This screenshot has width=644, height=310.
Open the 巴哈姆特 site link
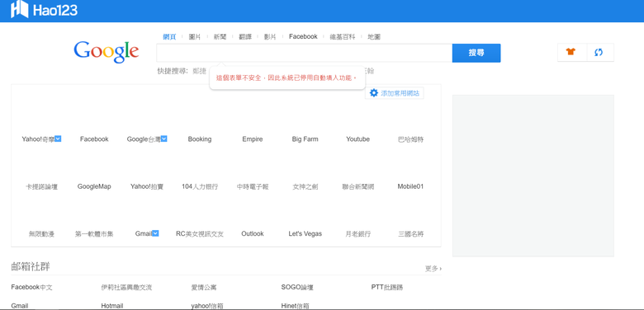click(410, 139)
